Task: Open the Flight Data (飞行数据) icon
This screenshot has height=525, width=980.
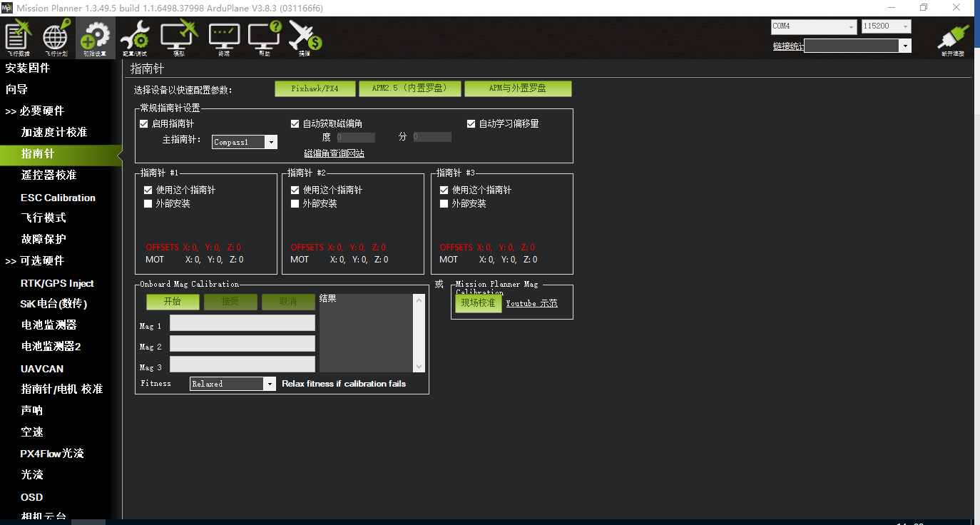Action: pyautogui.click(x=19, y=38)
